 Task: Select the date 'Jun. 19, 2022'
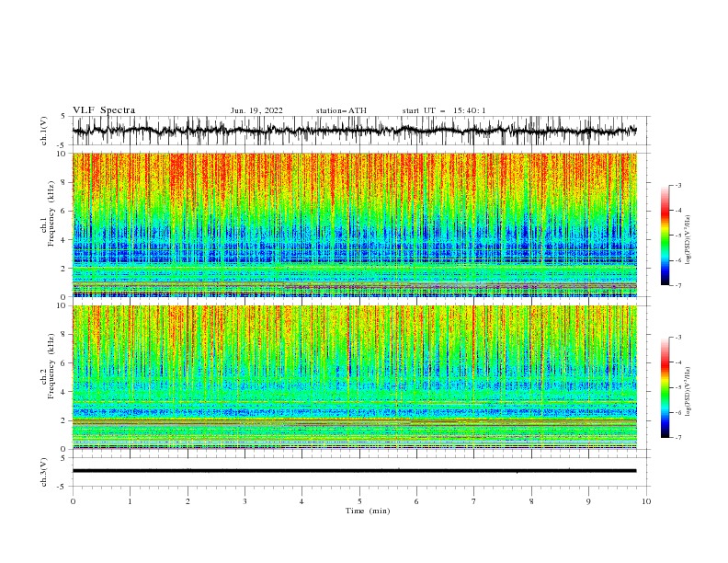point(256,110)
